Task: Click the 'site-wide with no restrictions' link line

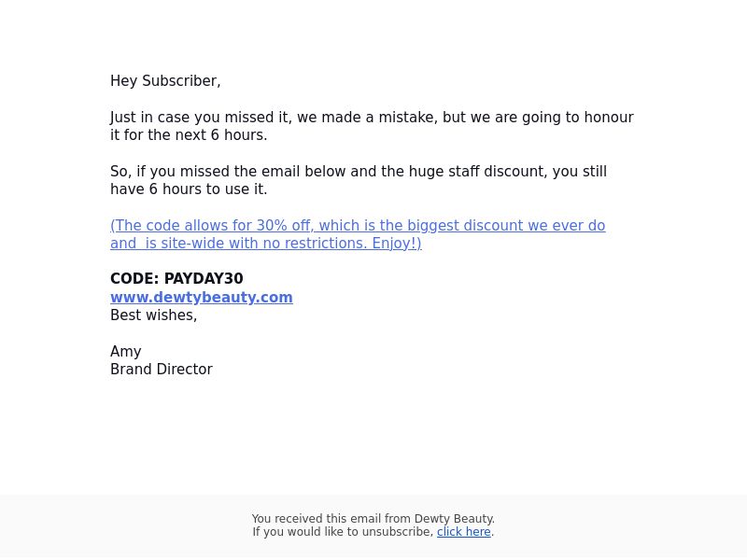Action: click(266, 244)
